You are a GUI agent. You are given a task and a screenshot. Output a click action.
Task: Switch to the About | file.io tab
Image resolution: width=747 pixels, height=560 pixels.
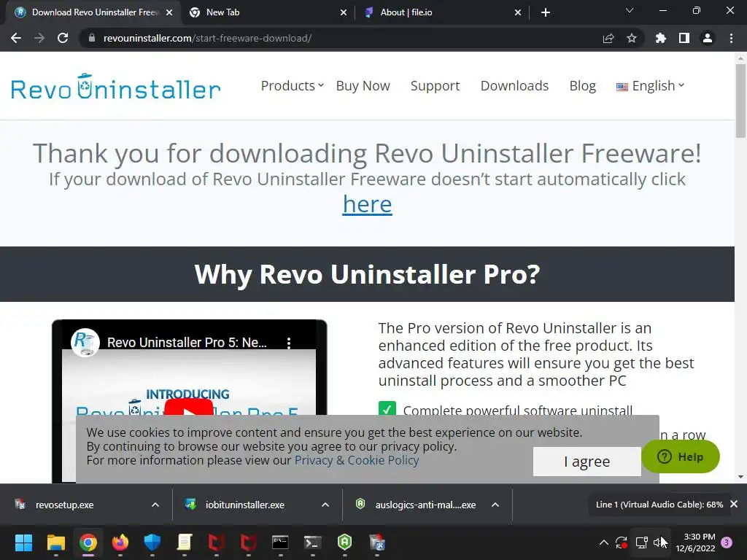coord(442,12)
